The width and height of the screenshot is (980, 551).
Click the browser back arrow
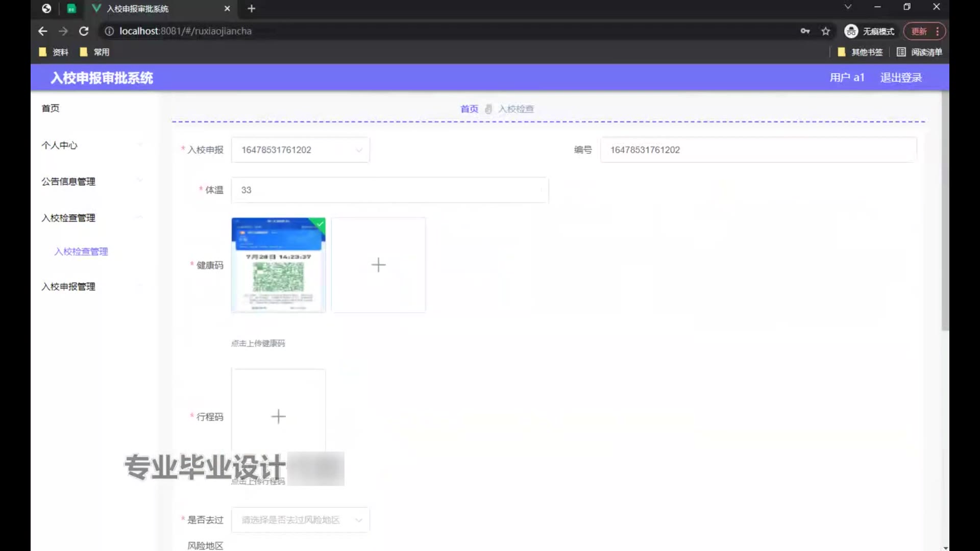pos(43,31)
